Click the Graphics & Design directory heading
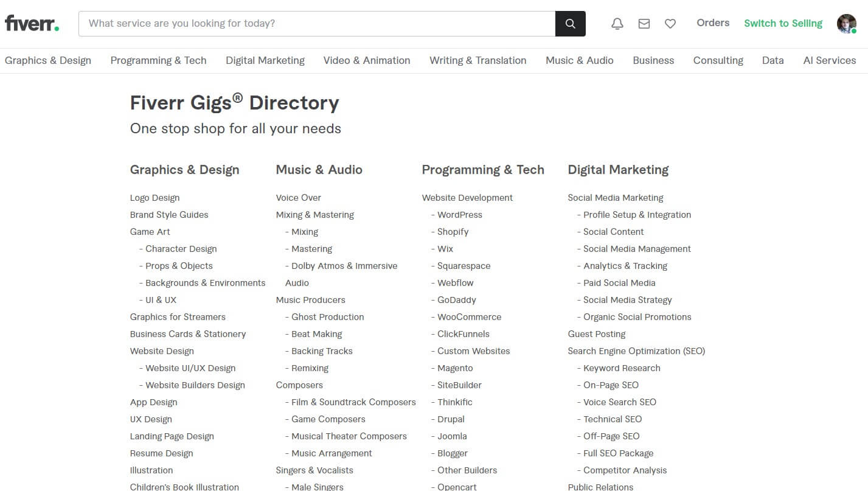The image size is (868, 491). [184, 170]
